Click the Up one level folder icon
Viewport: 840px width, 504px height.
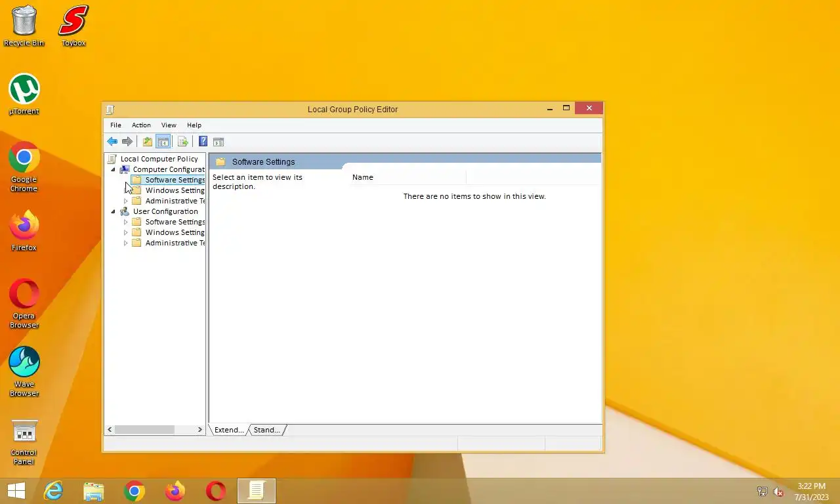pos(148,142)
